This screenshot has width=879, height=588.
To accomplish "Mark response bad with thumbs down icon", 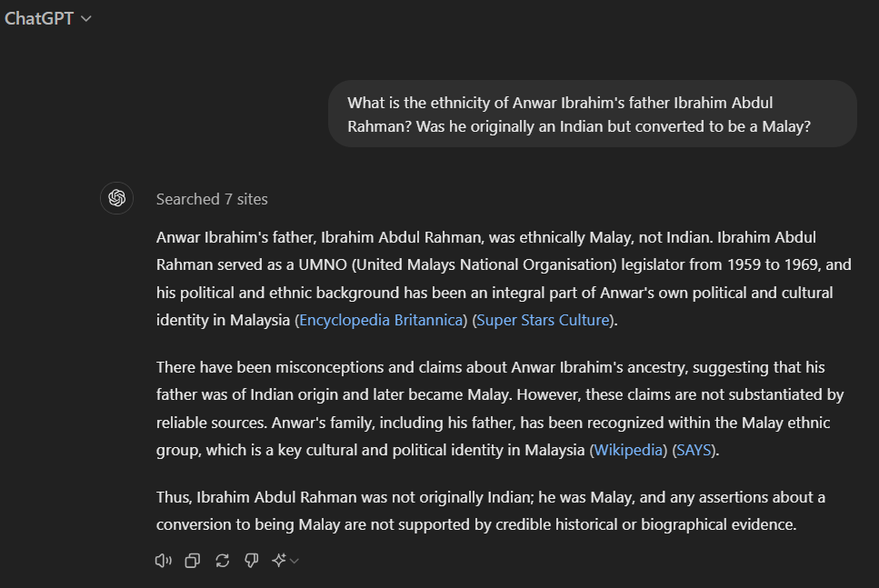I will tap(252, 561).
